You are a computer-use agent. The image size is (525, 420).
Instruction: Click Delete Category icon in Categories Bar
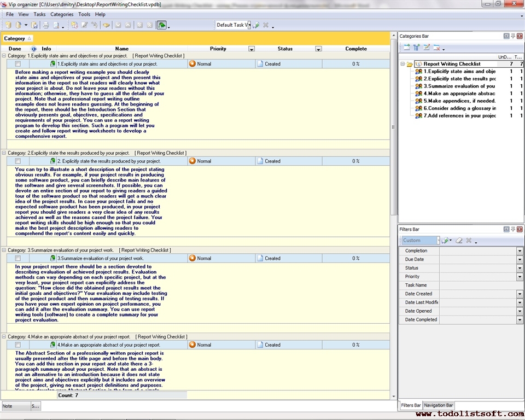tap(436, 48)
